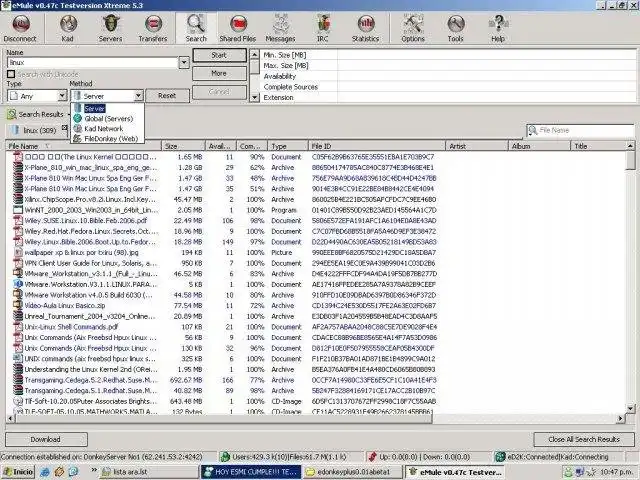Click the Inicio start button
This screenshot has width=640, height=480.
18,472
